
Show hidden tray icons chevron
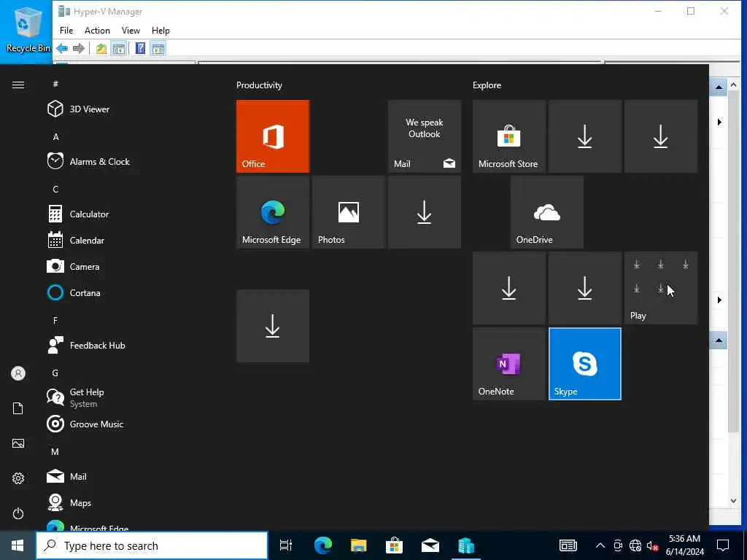600,545
